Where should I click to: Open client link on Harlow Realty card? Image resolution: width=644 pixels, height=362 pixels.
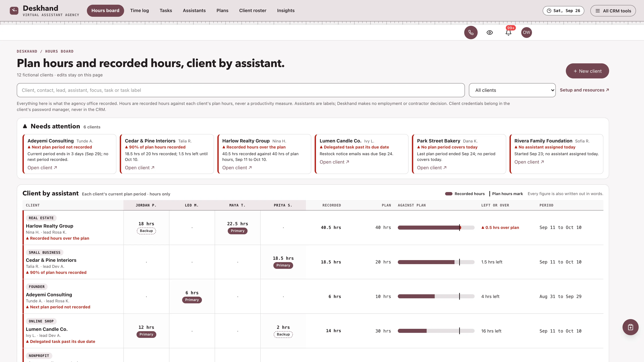(237, 168)
